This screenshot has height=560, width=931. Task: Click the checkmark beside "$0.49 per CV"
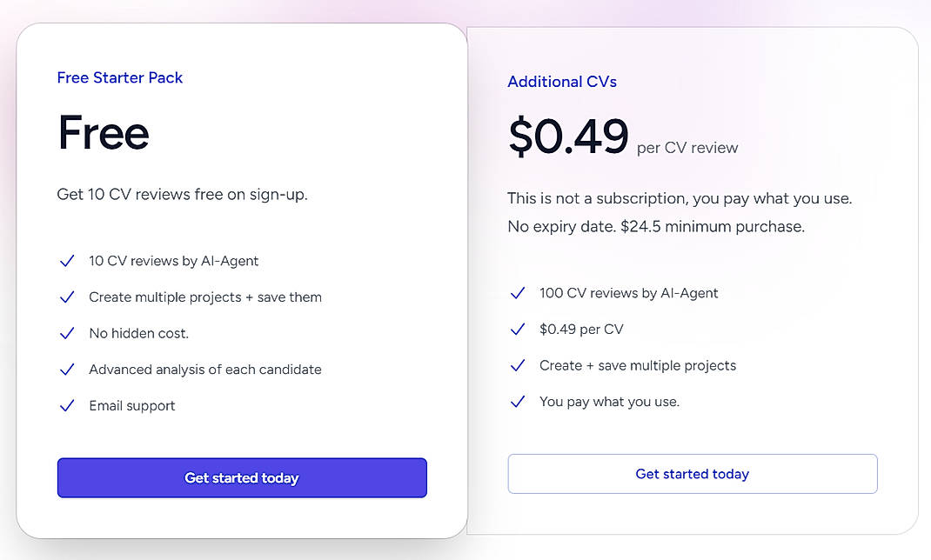click(519, 329)
